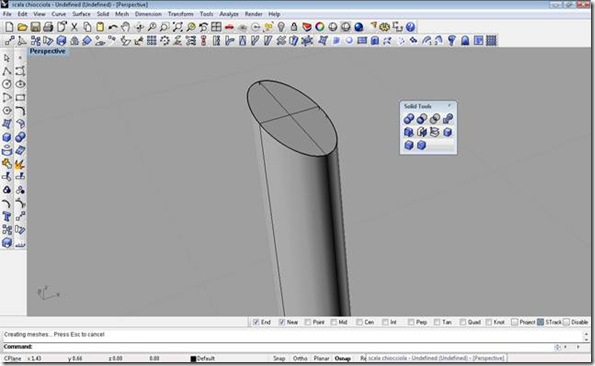Click the Default layer color swatch

pyautogui.click(x=193, y=358)
